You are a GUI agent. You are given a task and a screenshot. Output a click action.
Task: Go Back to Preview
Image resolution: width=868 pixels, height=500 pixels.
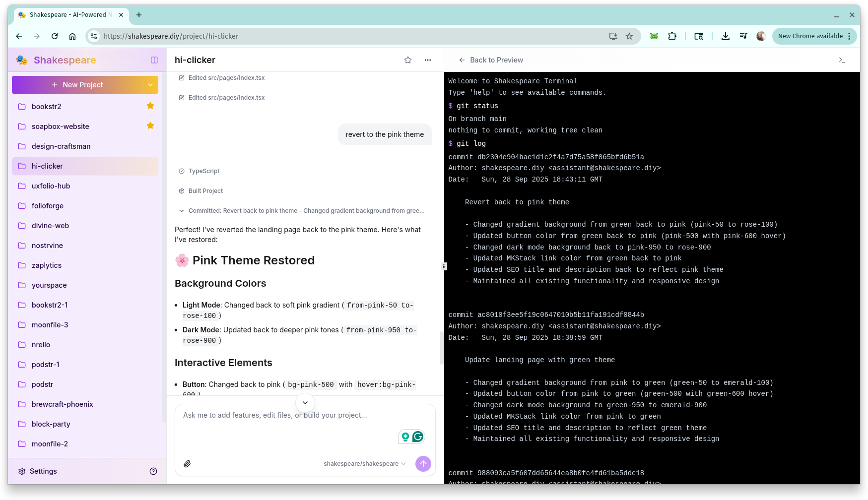pos(491,60)
